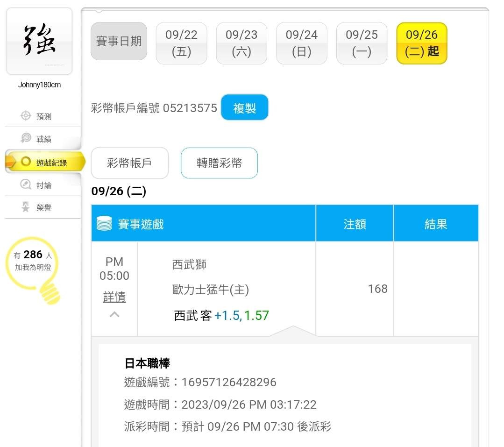Click the coin stack icon in table header
Image resolution: width=504 pixels, height=447 pixels.
[105, 223]
